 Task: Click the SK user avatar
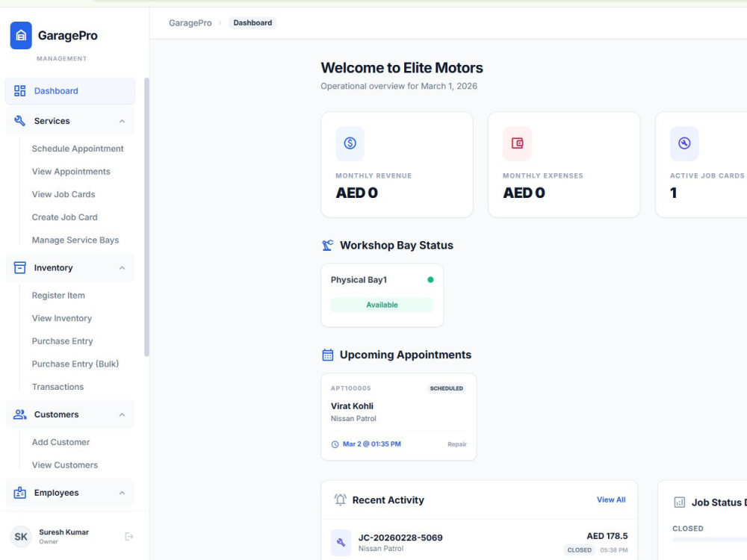(21, 537)
